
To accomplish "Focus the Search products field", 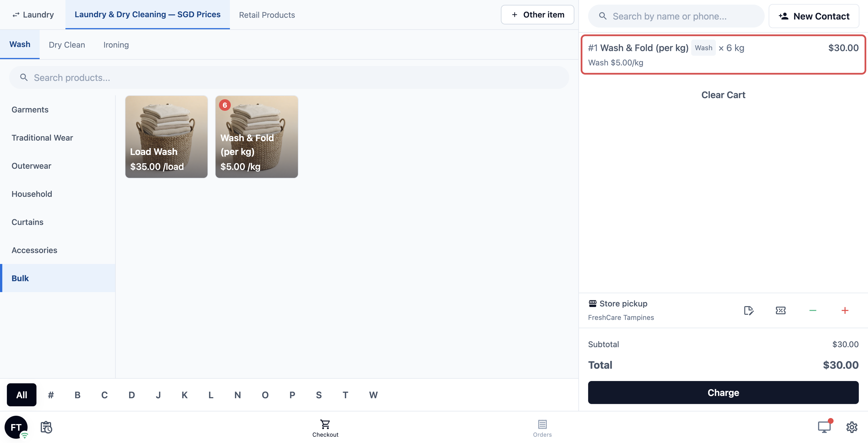I will (x=289, y=77).
